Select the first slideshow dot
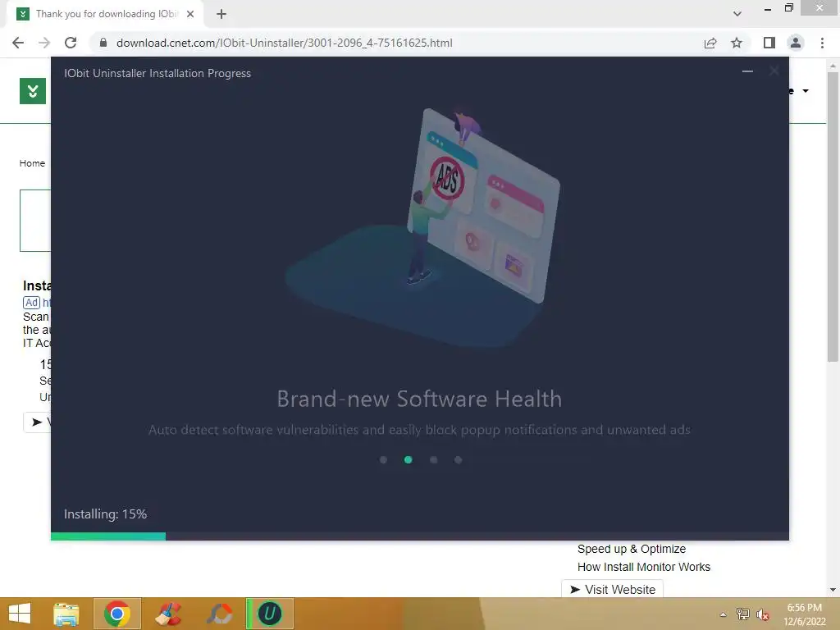Screen dimensions: 840x630 (383, 459)
